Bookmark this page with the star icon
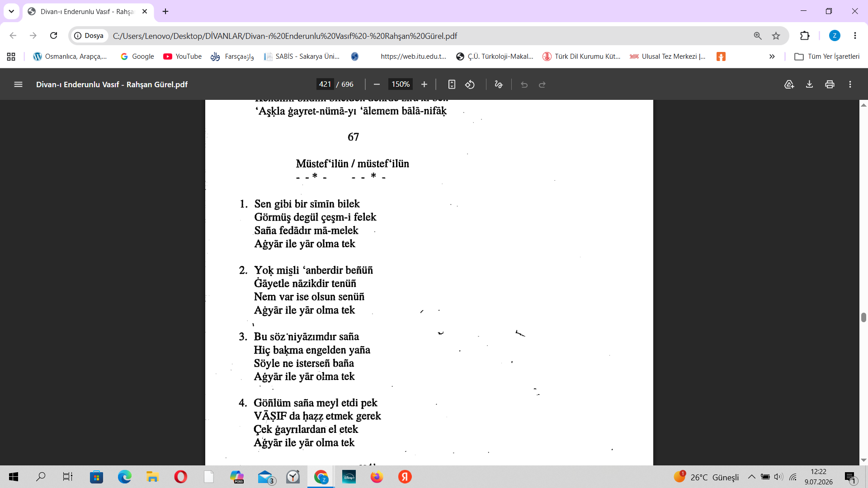Image resolution: width=868 pixels, height=488 pixels. (776, 36)
